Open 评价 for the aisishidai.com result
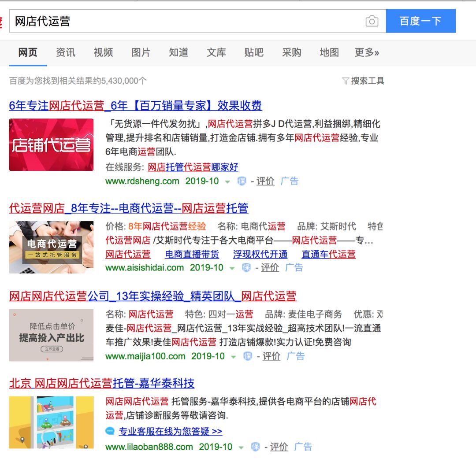Image resolution: width=476 pixels, height=466 pixels. 270,268
